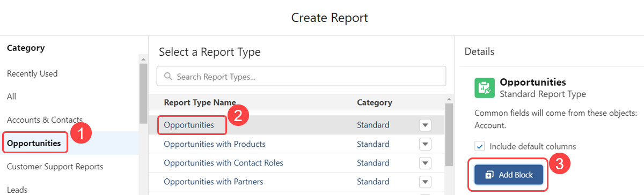Image resolution: width=644 pixels, height=195 pixels.
Task: Click Standard cell in Opportunities row
Action: [373, 125]
